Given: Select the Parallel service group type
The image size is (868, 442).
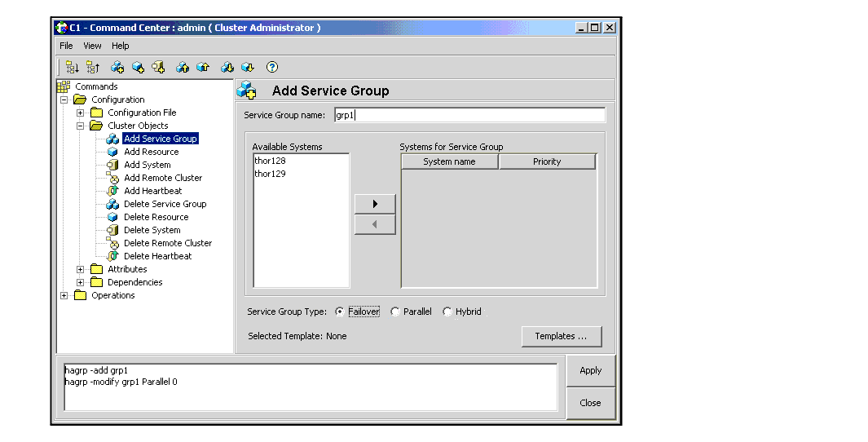Looking at the screenshot, I should [395, 312].
